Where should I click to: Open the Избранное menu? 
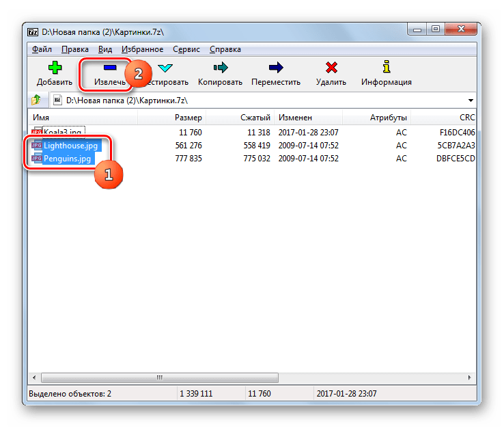pyautogui.click(x=141, y=49)
